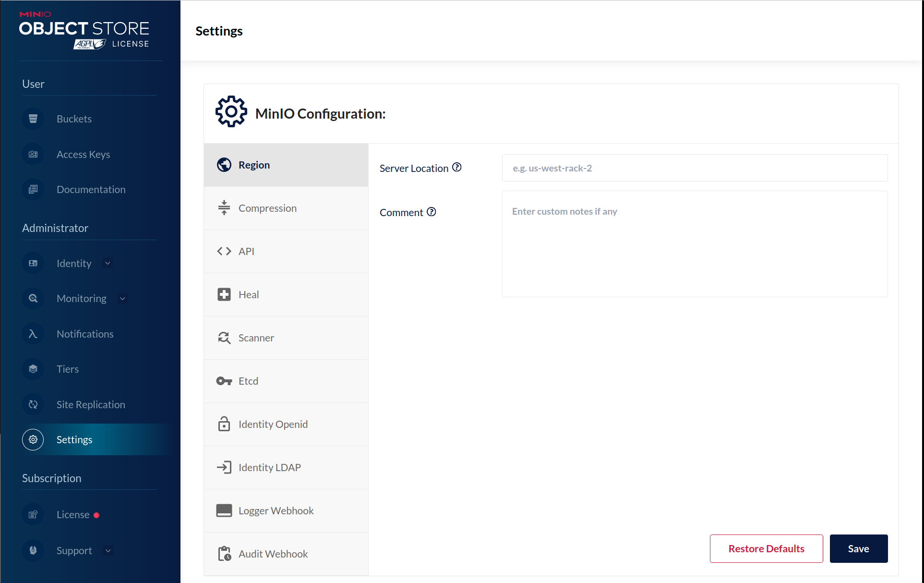Open the License page
Image resolution: width=924 pixels, height=583 pixels.
[x=73, y=515]
